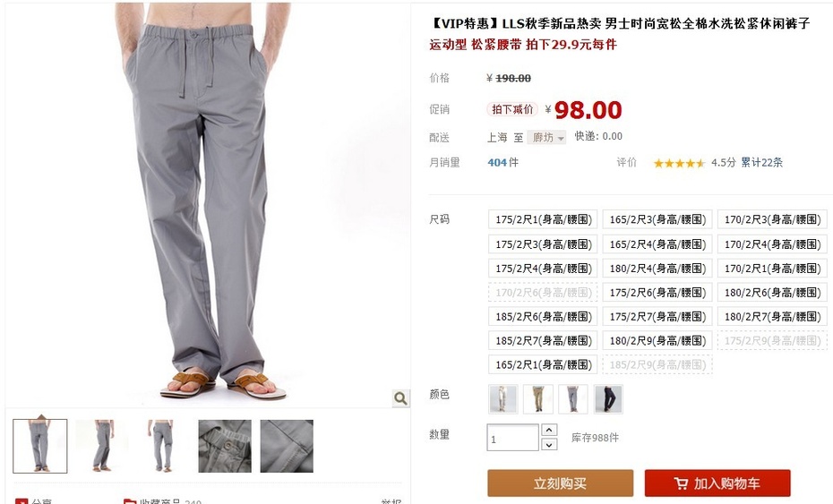Click the quantity input field

512,438
